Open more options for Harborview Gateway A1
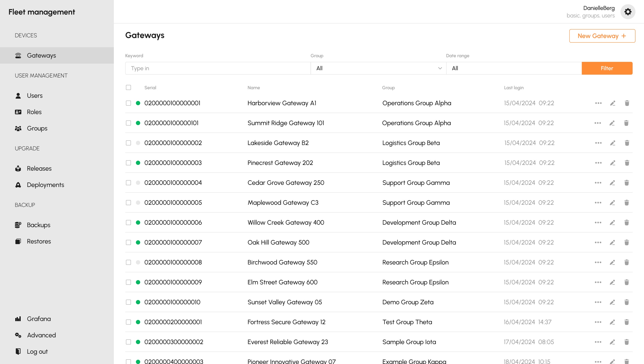Image resolution: width=644 pixels, height=364 pixels. point(598,103)
